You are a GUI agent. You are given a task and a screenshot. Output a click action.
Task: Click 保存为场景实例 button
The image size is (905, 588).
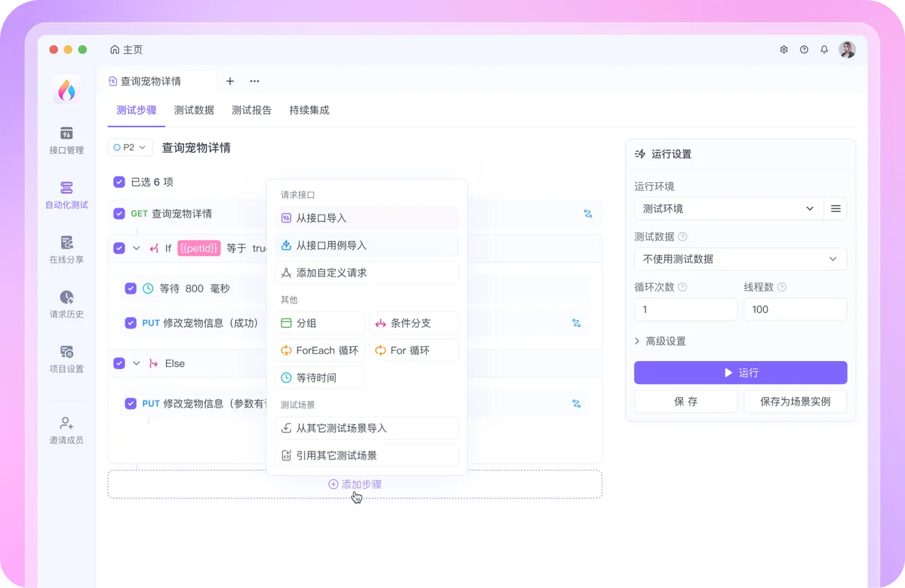(x=795, y=401)
